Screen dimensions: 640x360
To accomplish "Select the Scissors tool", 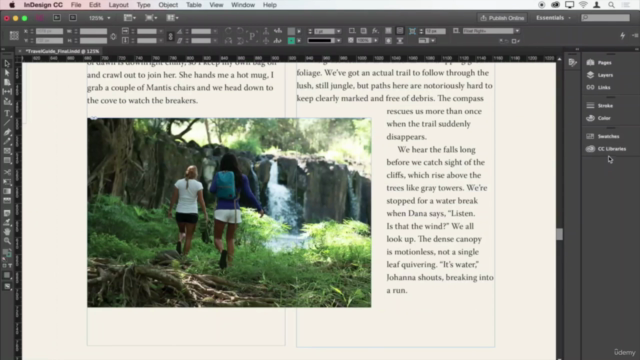I will (x=7, y=172).
